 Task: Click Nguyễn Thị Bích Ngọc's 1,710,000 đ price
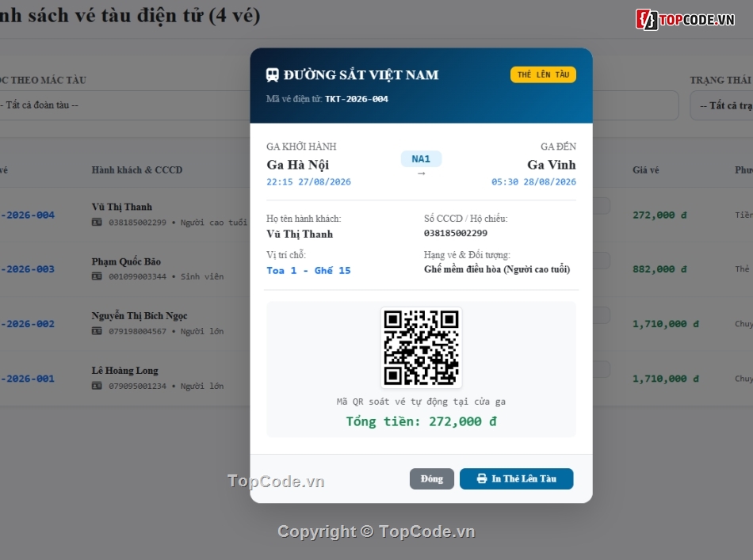[x=666, y=324]
